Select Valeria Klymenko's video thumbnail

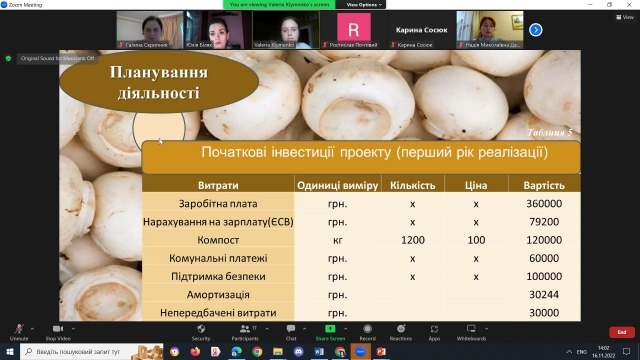click(286, 30)
